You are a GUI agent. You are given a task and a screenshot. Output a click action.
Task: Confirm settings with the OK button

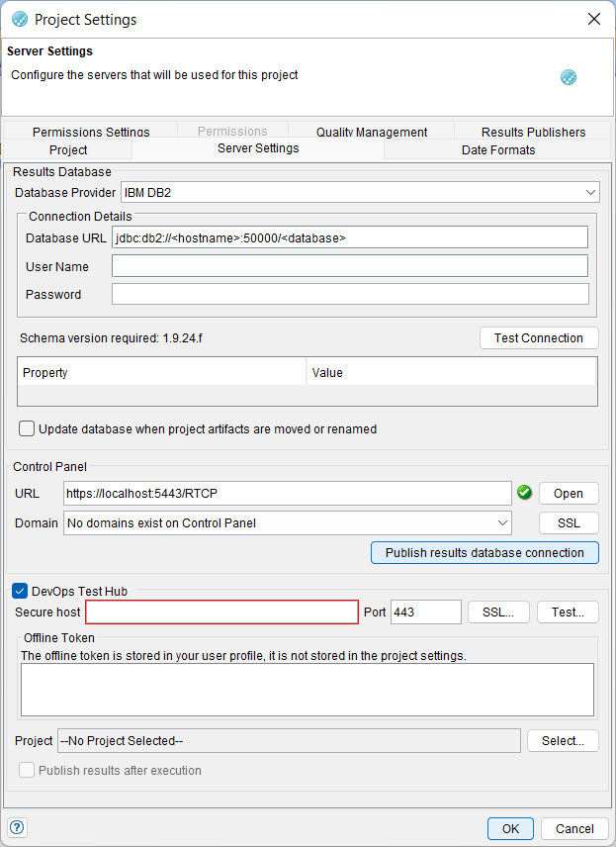point(510,828)
